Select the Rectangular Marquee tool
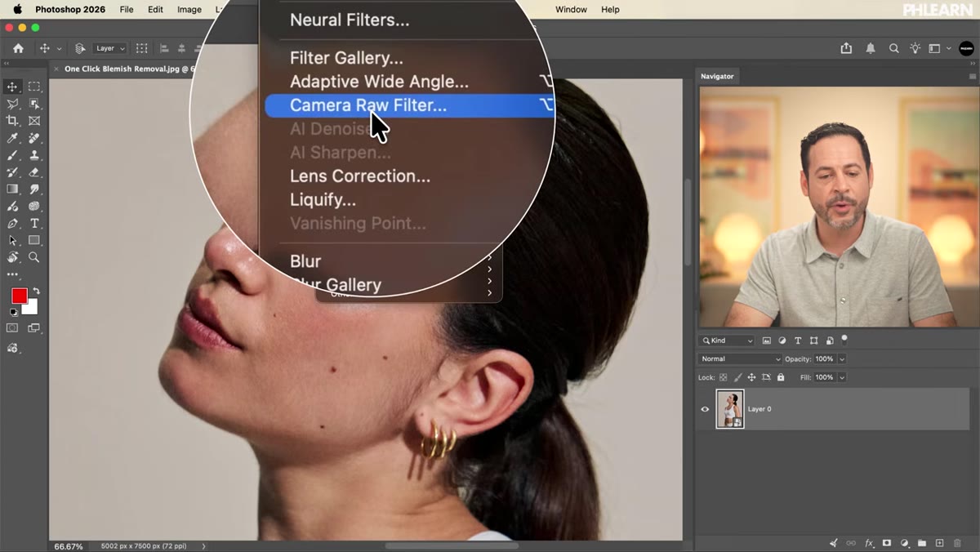The width and height of the screenshot is (980, 552). coord(34,87)
